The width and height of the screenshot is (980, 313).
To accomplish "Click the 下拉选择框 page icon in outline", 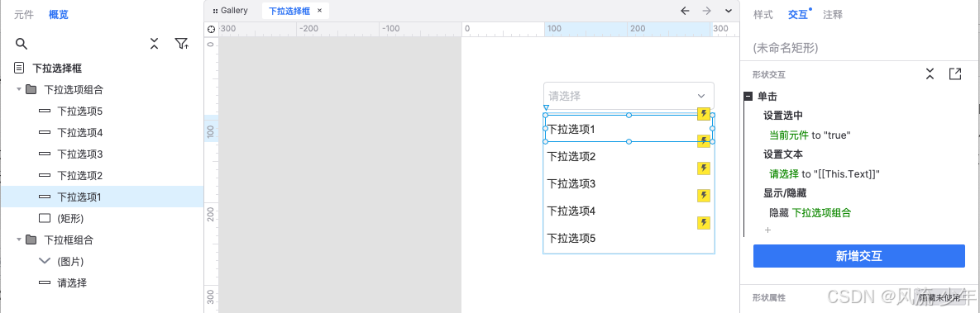I will (19, 68).
